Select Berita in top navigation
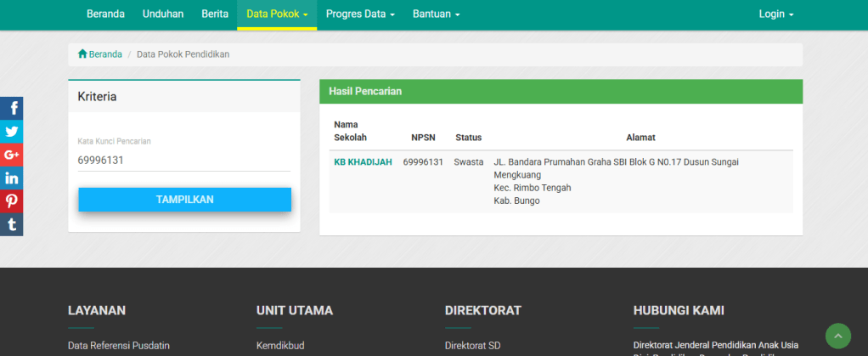This screenshot has height=356, width=868. tap(215, 14)
